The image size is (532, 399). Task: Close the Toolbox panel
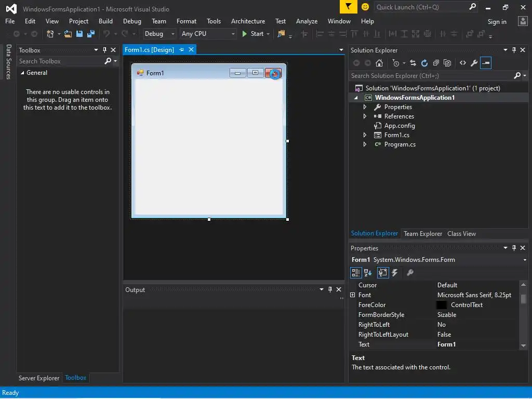(113, 50)
